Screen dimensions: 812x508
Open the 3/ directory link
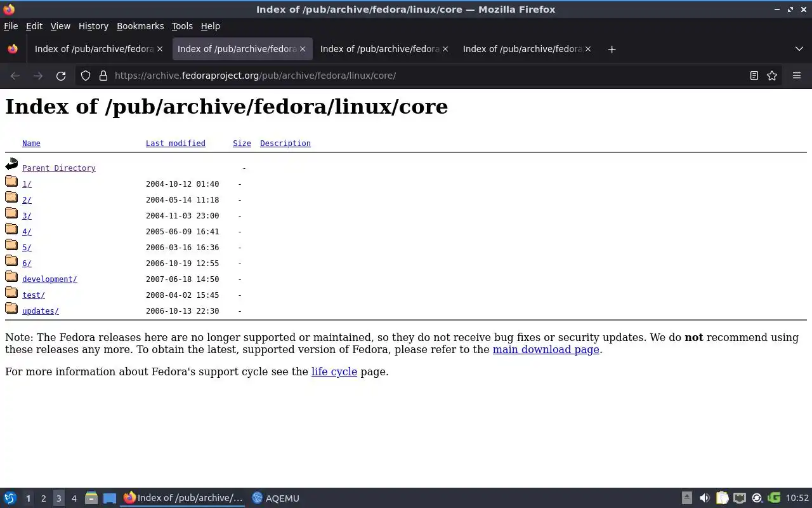click(x=27, y=216)
